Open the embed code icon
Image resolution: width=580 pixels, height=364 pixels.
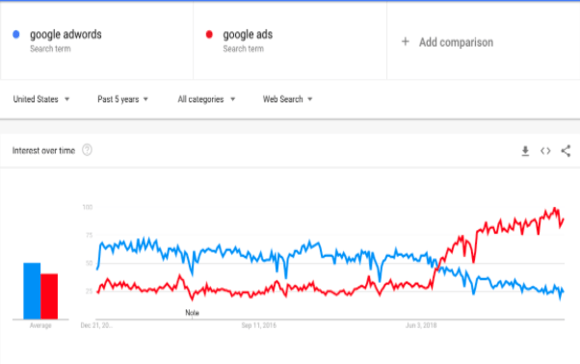[545, 151]
